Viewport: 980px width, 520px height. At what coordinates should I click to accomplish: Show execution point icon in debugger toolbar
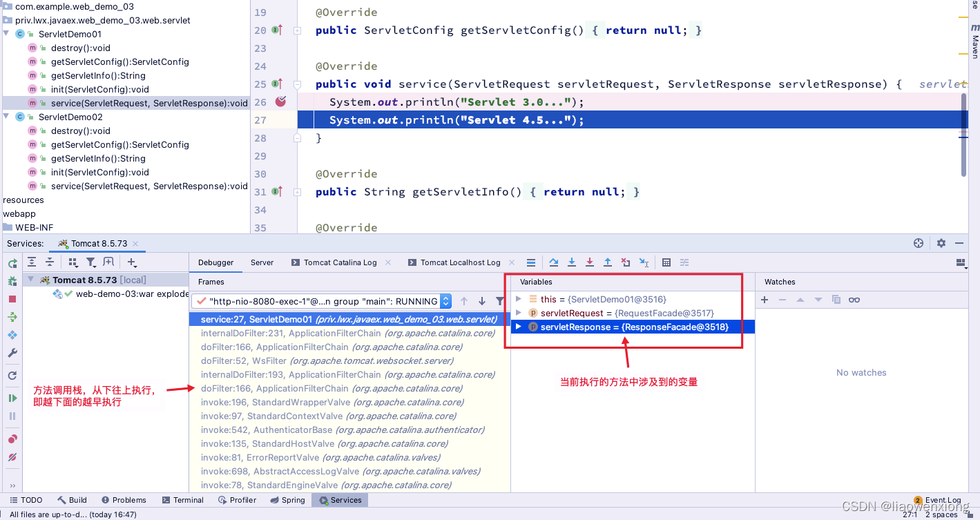(531, 262)
